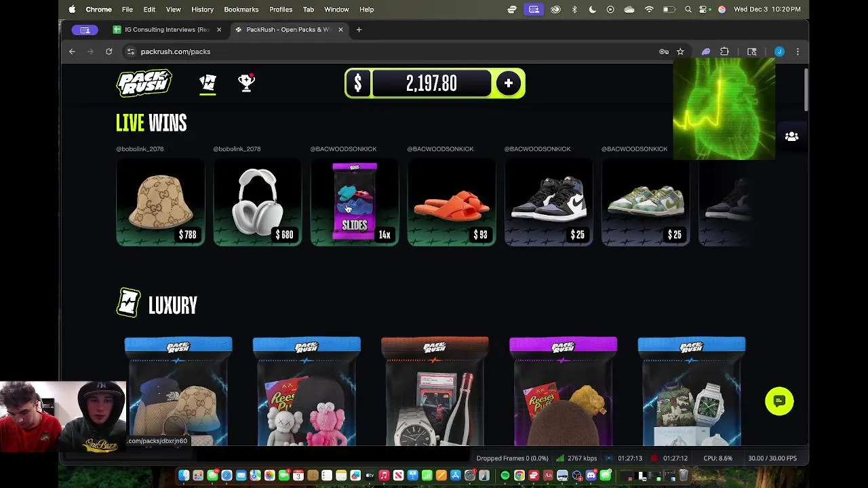
Task: Open Creative Cloud menu bar icon
Action: [555, 9]
